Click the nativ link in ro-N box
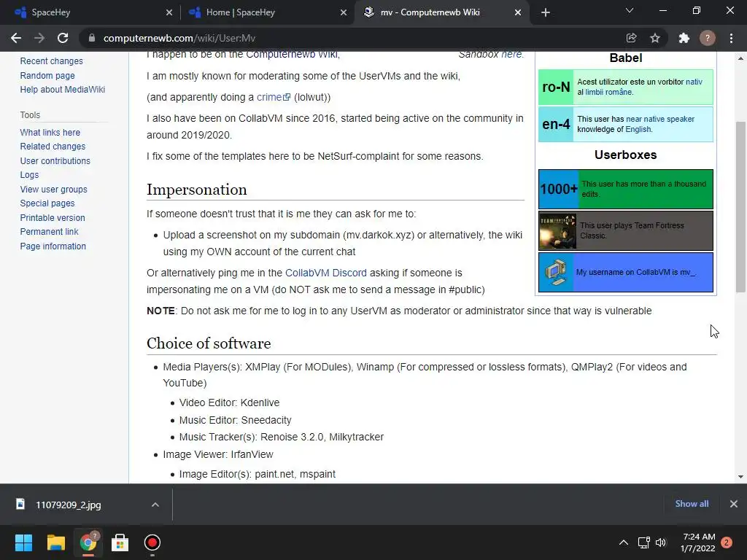Screen dimensions: 747x560 (694, 82)
